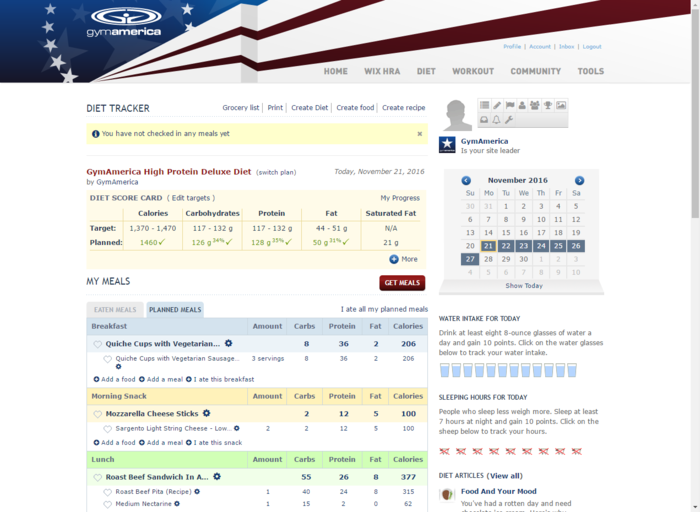Favorite Roast Beef Sandwich with its heart
700x512 pixels.
97,478
